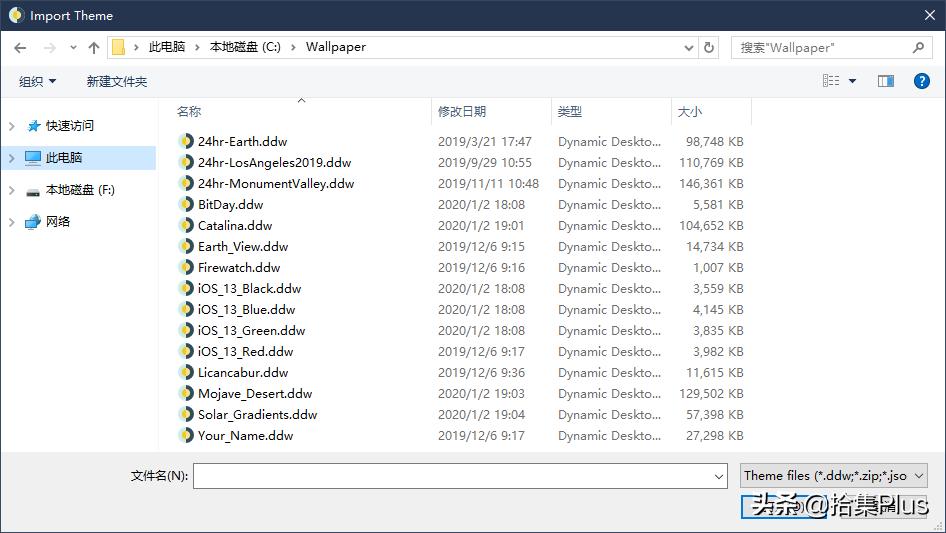
Task: Refresh the Wallpaper folder view
Action: point(710,47)
